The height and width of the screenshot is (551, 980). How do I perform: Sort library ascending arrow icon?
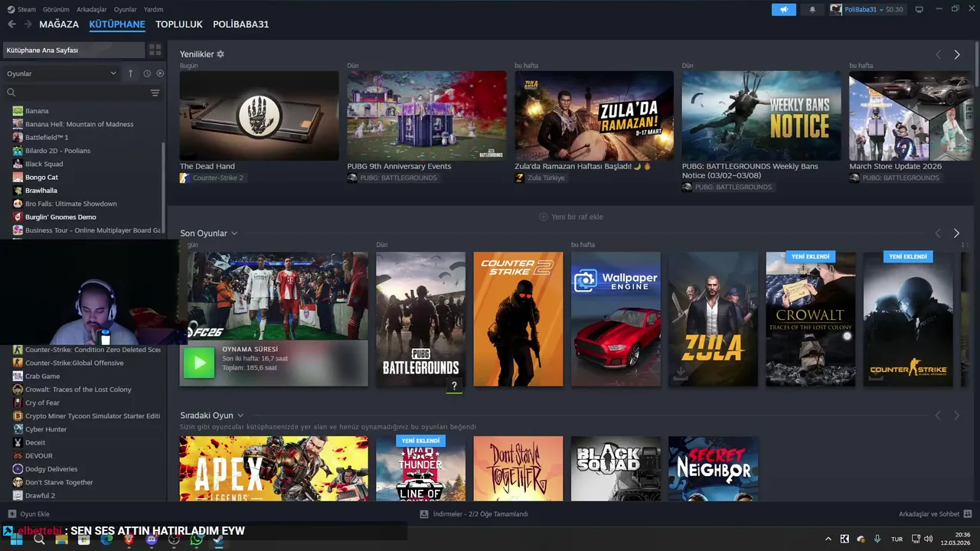pos(130,73)
